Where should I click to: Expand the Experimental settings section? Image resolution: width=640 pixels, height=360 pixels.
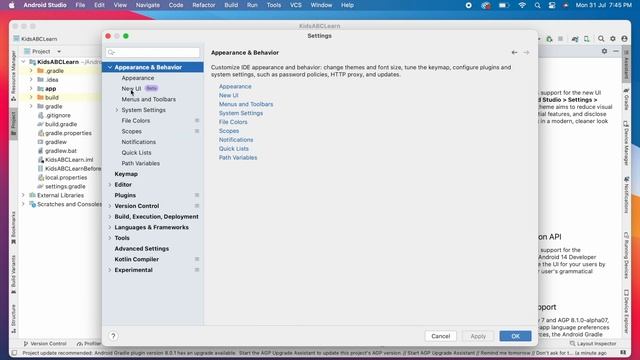[x=110, y=270]
